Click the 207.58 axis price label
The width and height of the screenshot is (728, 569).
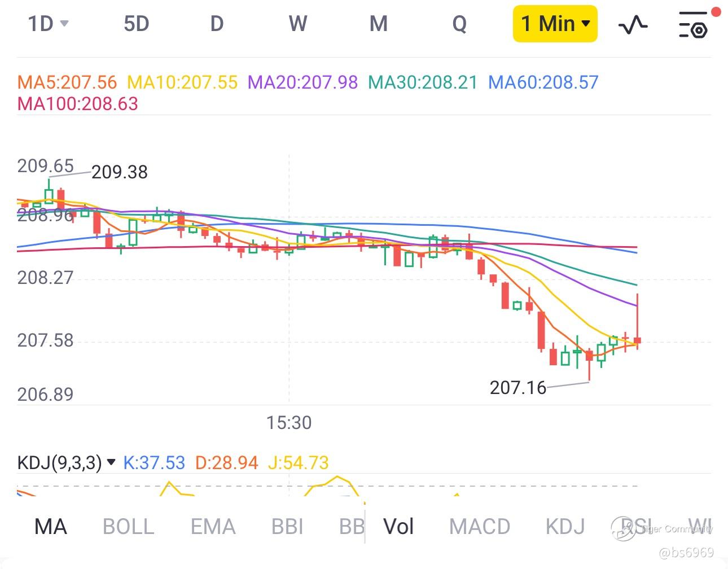coord(45,340)
